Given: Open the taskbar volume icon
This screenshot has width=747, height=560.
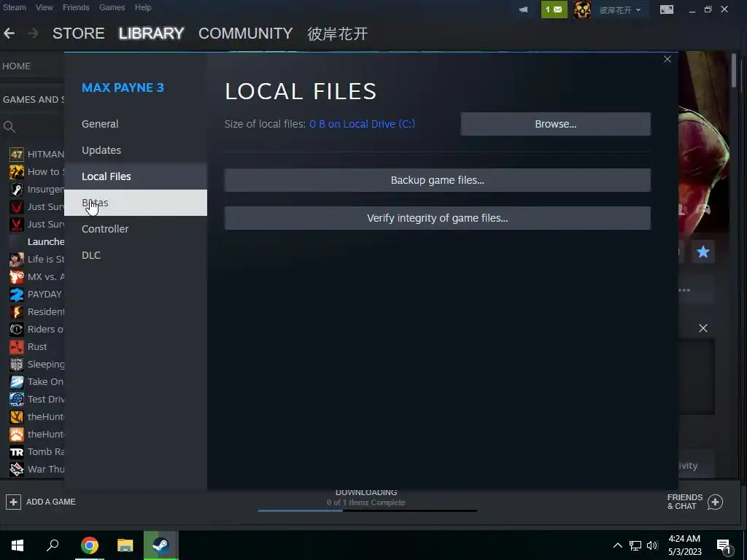Looking at the screenshot, I should click(x=652, y=545).
